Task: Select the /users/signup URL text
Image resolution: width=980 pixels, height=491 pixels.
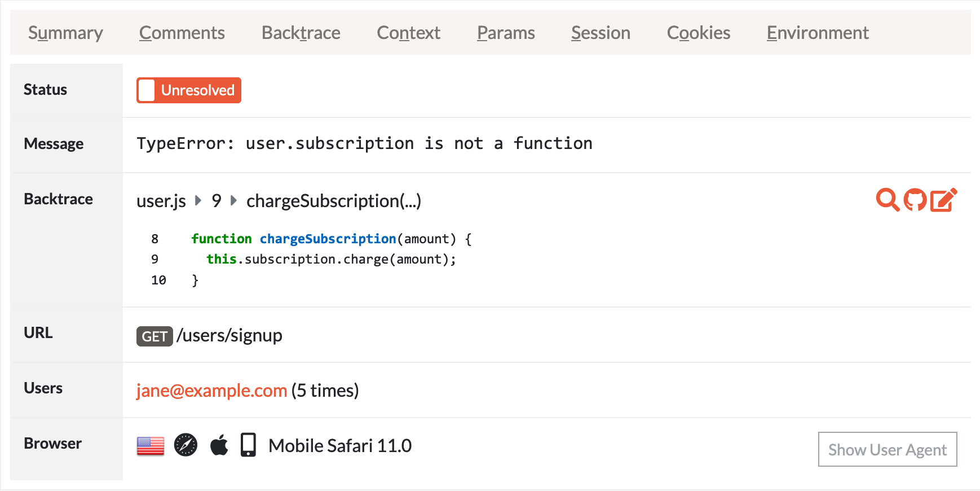Action: point(229,335)
